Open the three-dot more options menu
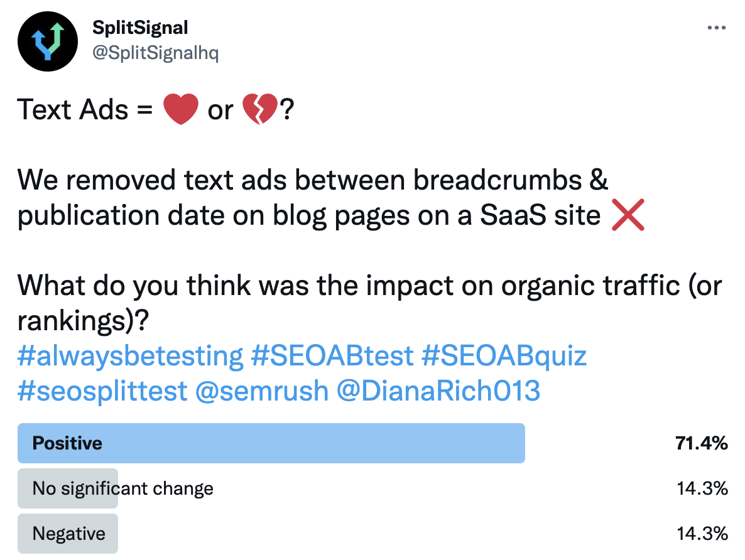 (x=717, y=28)
